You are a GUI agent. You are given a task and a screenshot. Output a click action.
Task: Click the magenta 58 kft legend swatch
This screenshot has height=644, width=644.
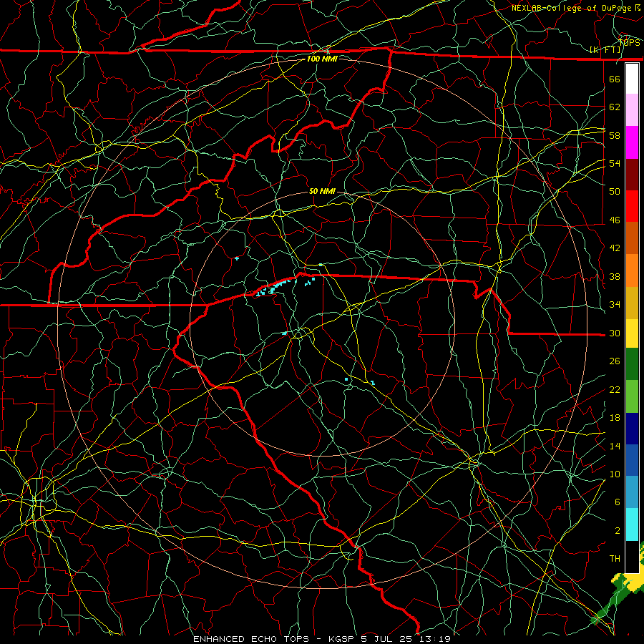(x=632, y=142)
